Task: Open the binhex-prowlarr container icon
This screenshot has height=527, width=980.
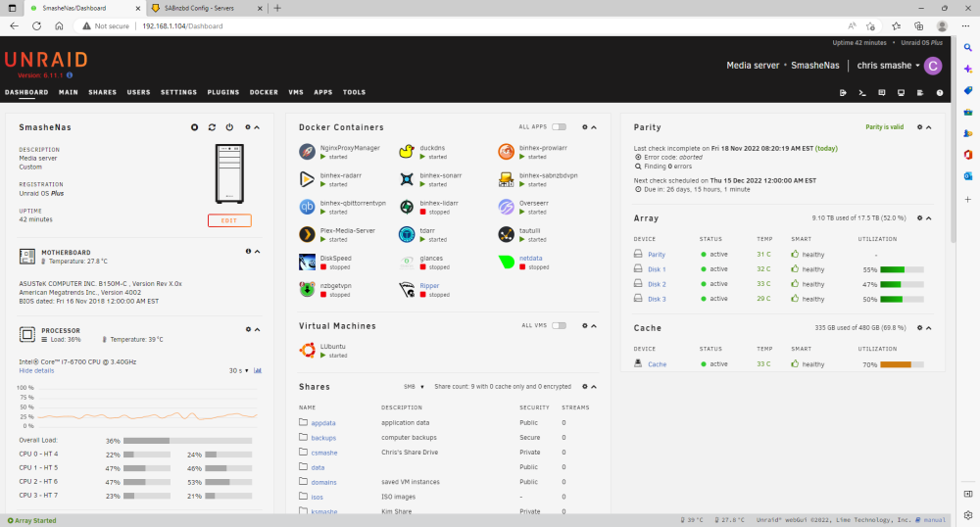Action: [x=506, y=152]
